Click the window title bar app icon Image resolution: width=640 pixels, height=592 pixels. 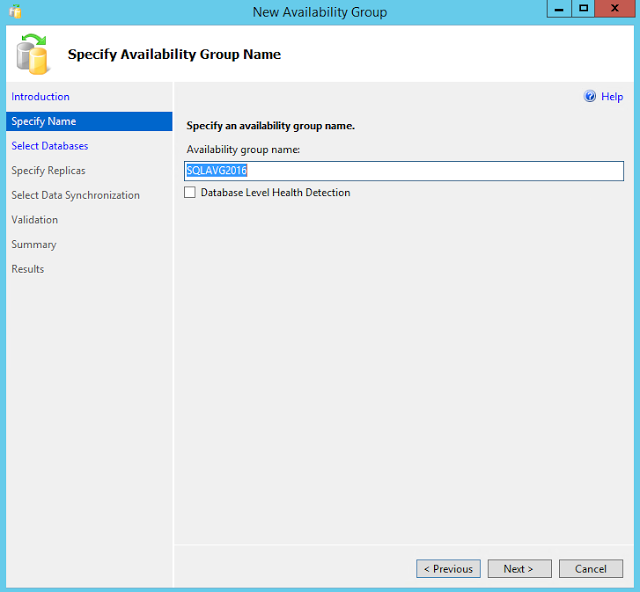pyautogui.click(x=15, y=11)
